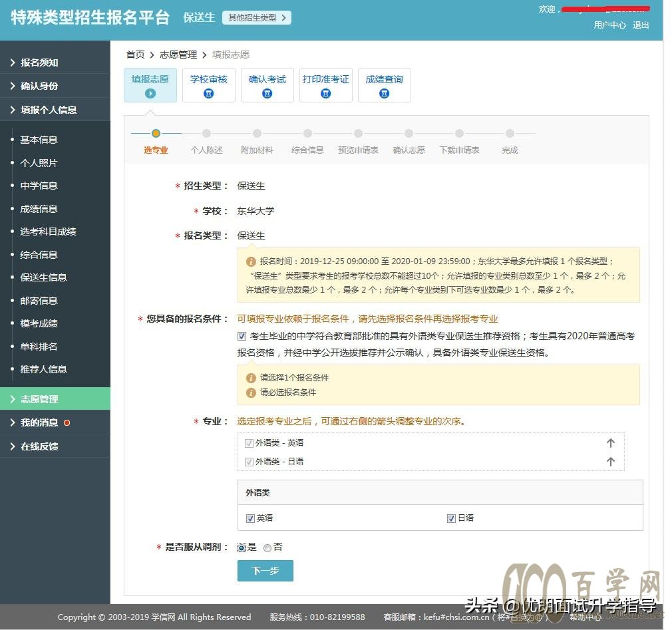Toggle the 日语 major checkbox
672x630 pixels.
click(x=451, y=519)
